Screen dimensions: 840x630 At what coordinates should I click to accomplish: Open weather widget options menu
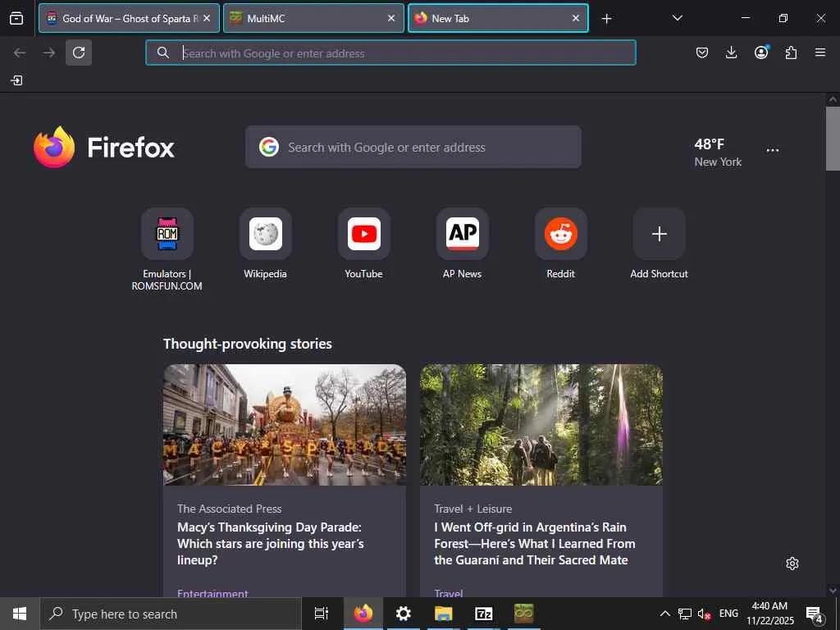tap(773, 151)
